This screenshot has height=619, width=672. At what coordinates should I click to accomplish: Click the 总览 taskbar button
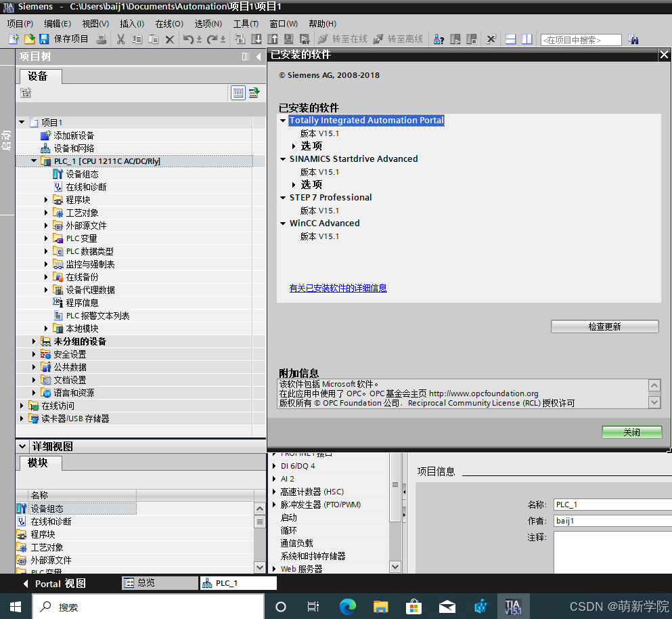(160, 583)
